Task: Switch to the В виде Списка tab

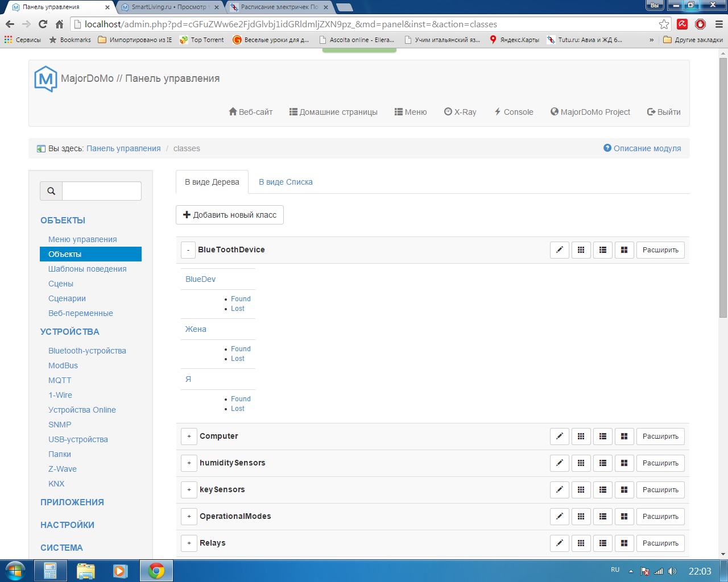Action: click(286, 182)
